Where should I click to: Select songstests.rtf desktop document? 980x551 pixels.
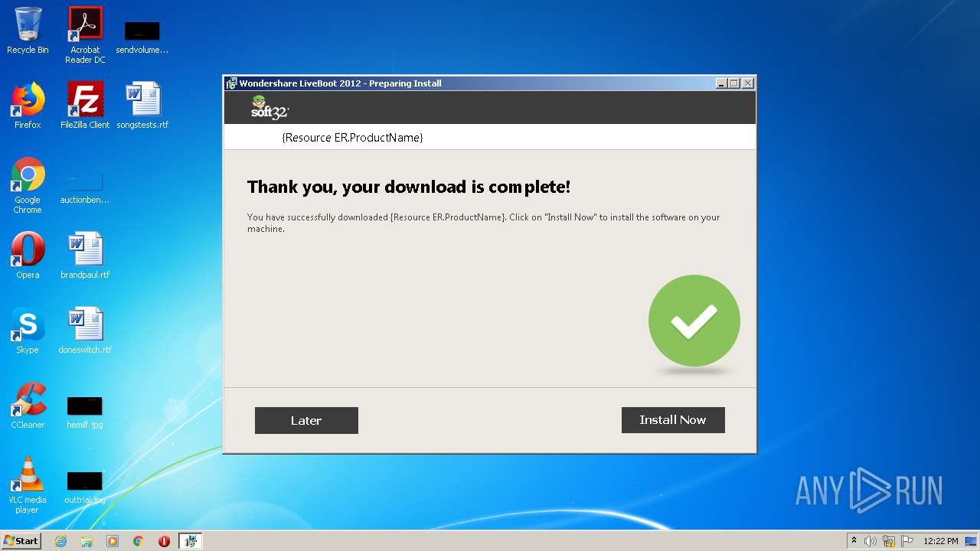point(142,106)
